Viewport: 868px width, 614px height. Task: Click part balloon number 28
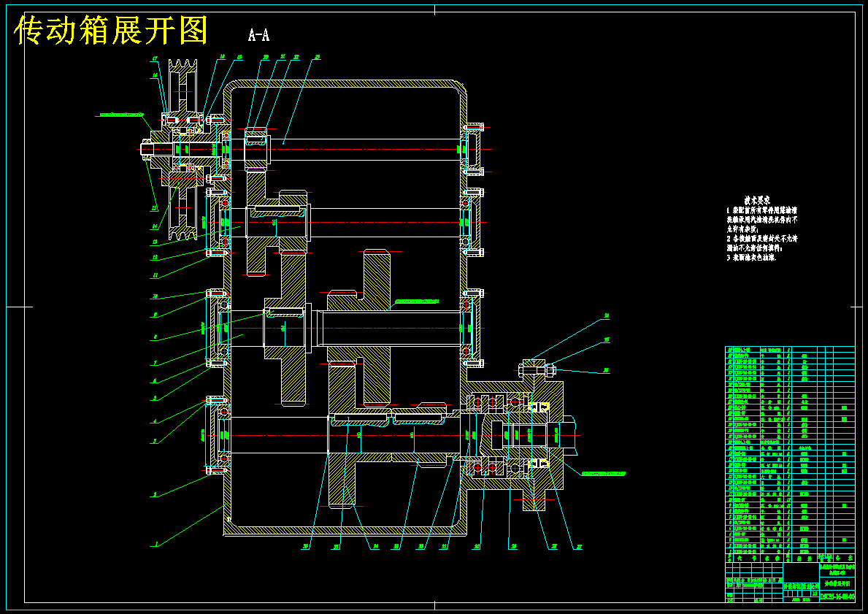coord(554,547)
